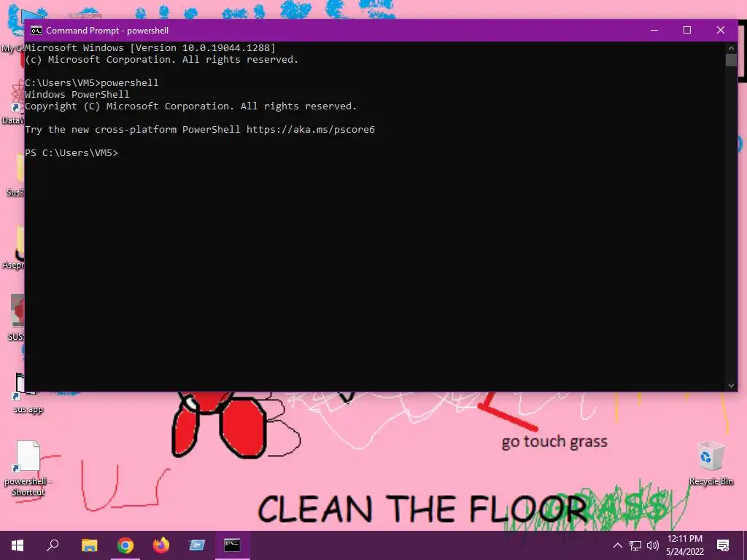Open Command Prompt title bar system icon

point(36,31)
